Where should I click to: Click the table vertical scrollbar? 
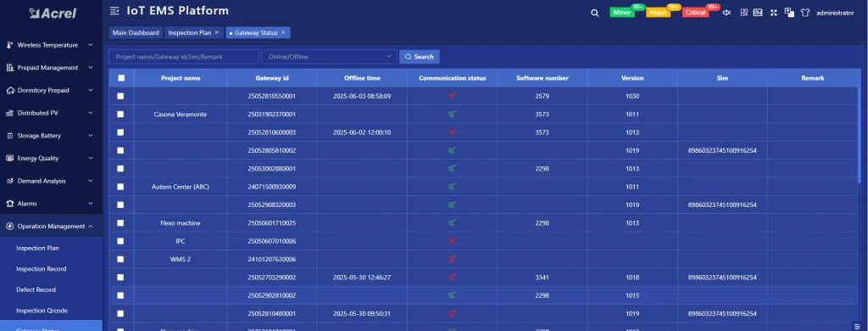pyautogui.click(x=860, y=136)
